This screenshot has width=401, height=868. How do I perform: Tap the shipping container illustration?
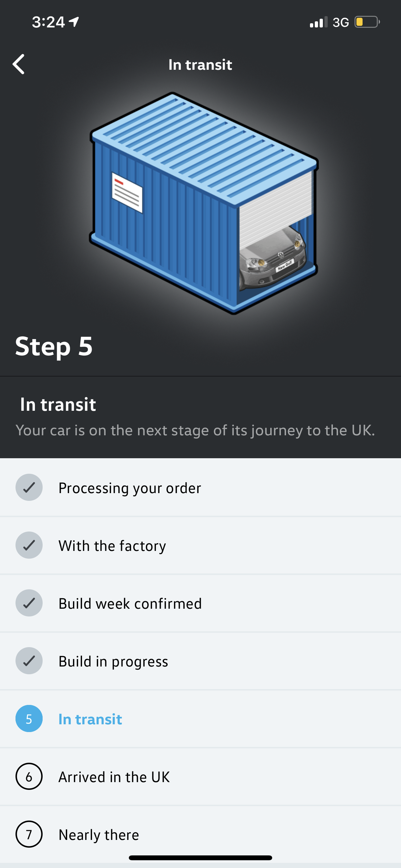tap(204, 203)
